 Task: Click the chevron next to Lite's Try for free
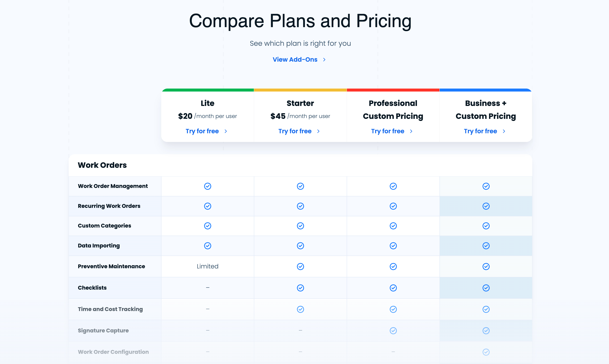pos(226,131)
